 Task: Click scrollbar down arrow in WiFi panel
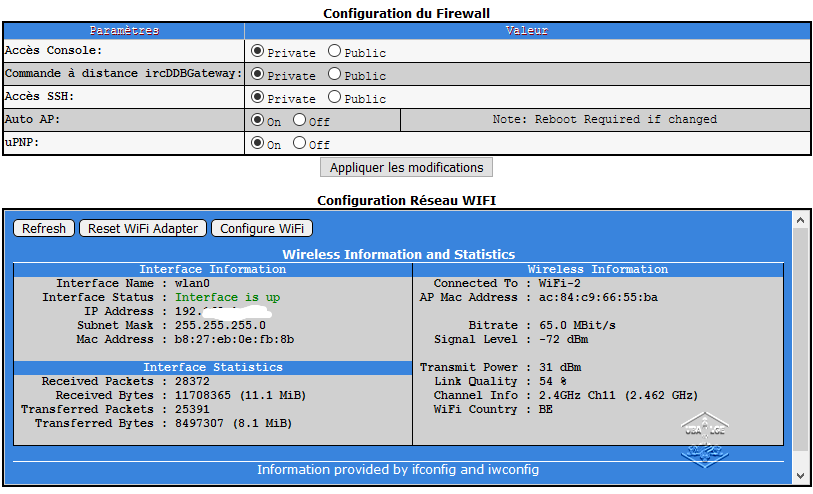tap(801, 475)
